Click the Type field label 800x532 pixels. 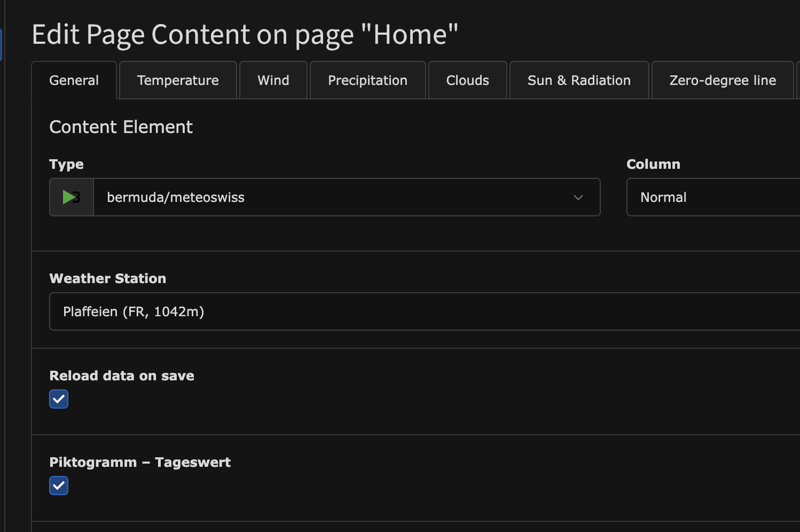click(x=66, y=164)
